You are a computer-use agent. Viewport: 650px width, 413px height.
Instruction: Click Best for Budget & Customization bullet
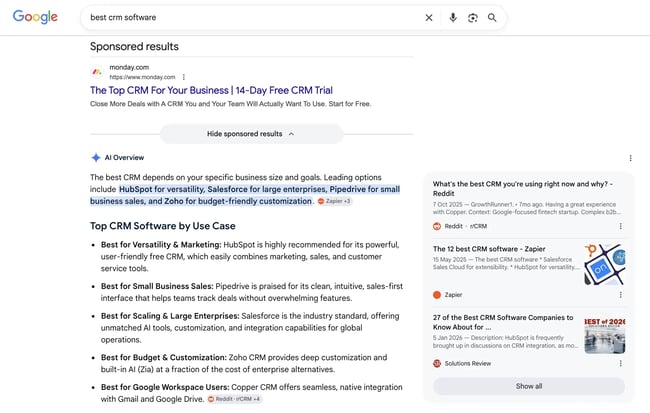click(x=244, y=363)
